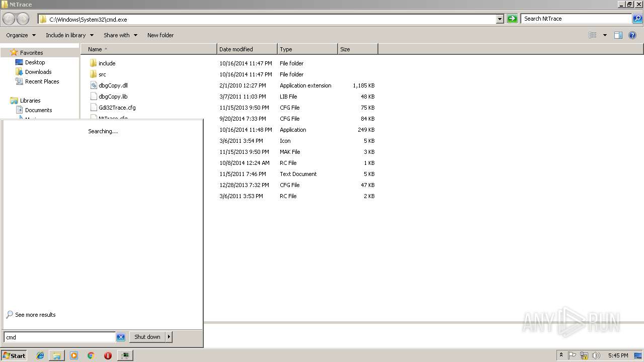
Task: Toggle the preview pane button
Action: 618,35
